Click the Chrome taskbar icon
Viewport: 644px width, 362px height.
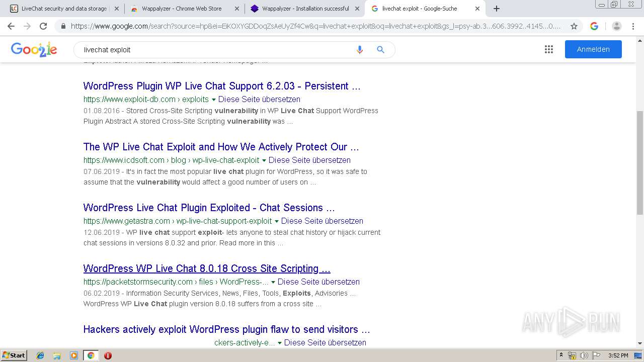click(x=91, y=355)
